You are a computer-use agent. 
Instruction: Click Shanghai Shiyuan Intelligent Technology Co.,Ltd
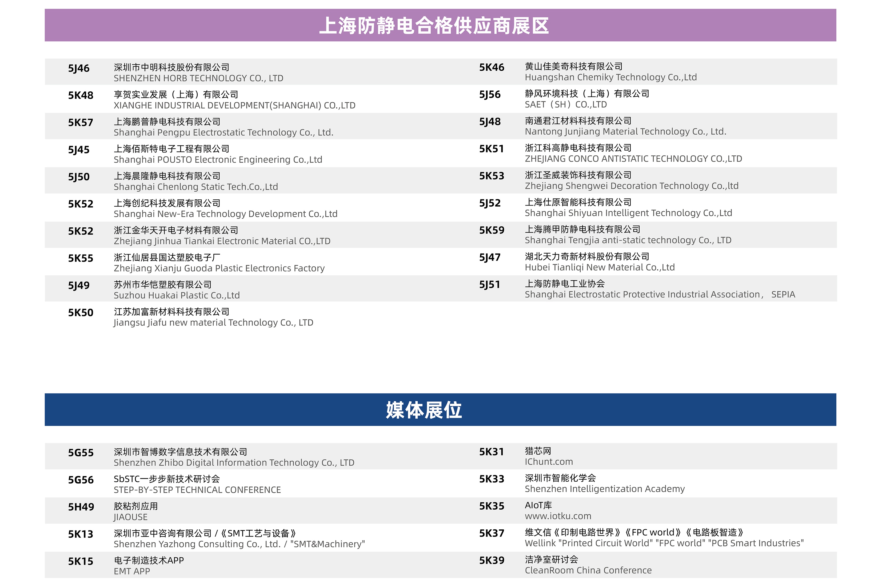tap(629, 213)
